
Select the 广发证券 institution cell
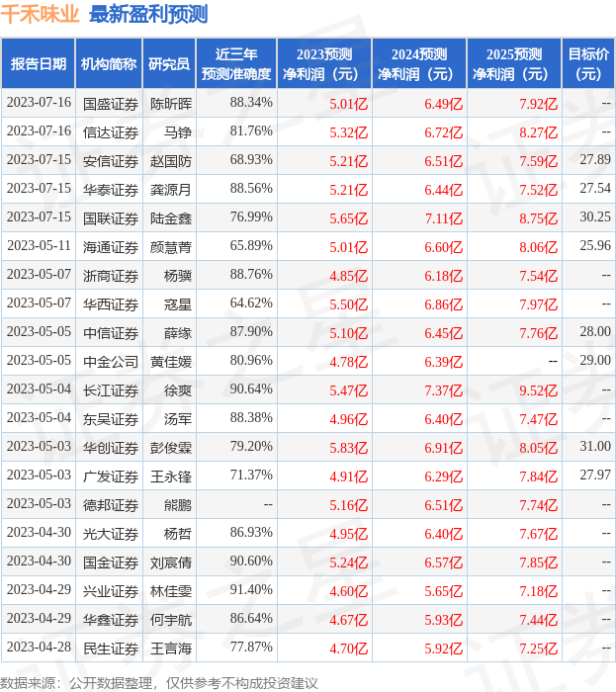(111, 477)
